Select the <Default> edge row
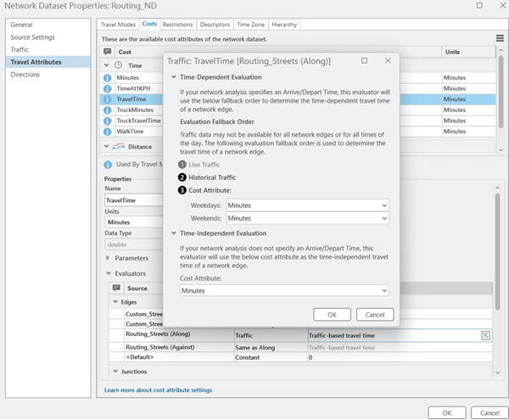 pos(300,357)
